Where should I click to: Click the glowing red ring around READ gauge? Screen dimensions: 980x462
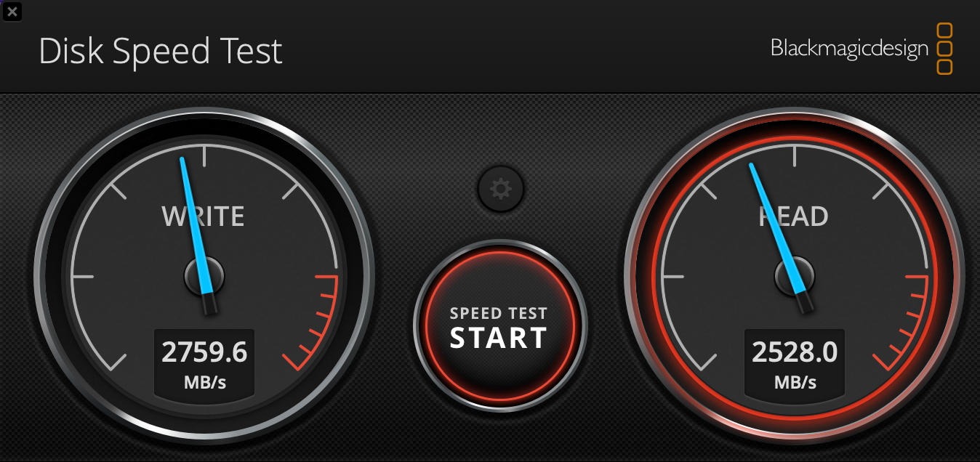tap(795, 134)
